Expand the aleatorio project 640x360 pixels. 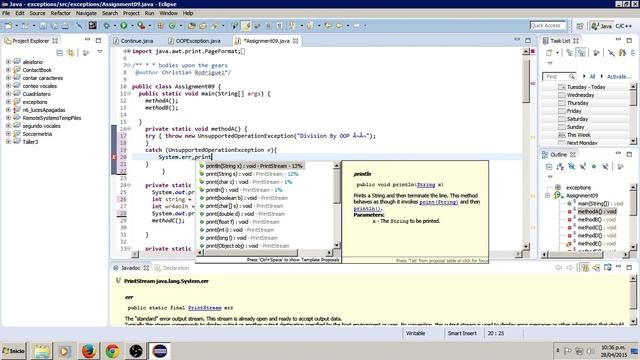coord(8,62)
